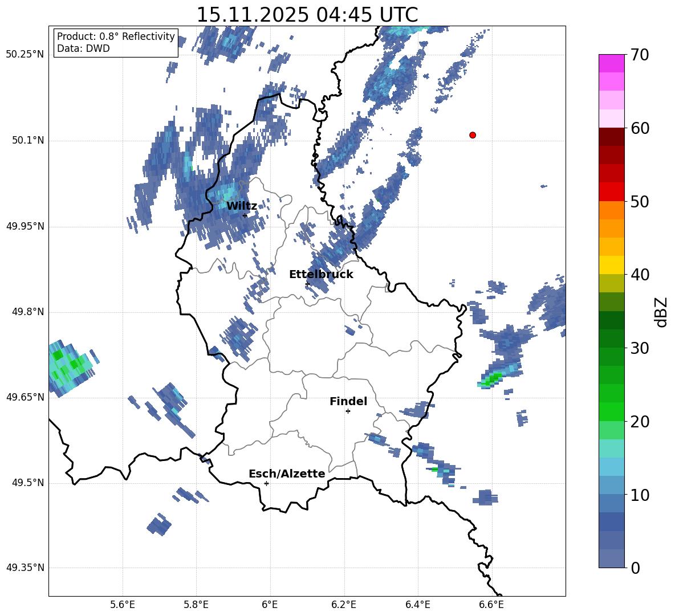
Task: Click the title 15.11.2025 04:45 UTC
Action: click(x=307, y=15)
